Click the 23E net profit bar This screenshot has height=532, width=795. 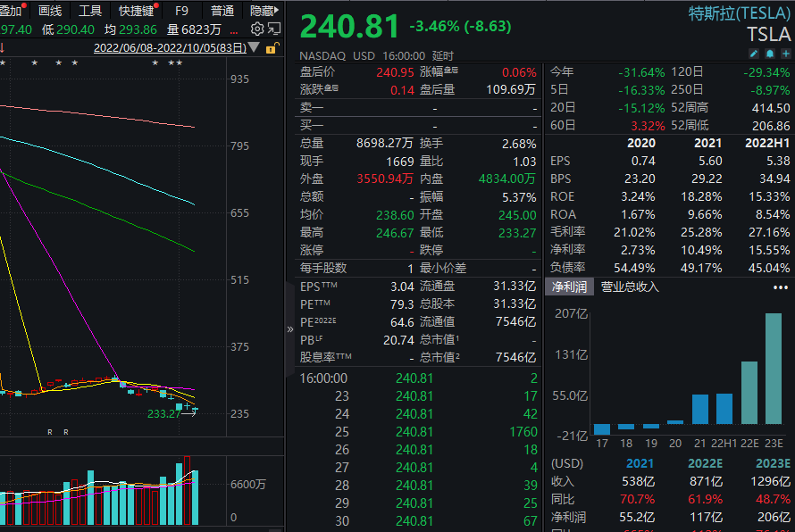pos(774,369)
